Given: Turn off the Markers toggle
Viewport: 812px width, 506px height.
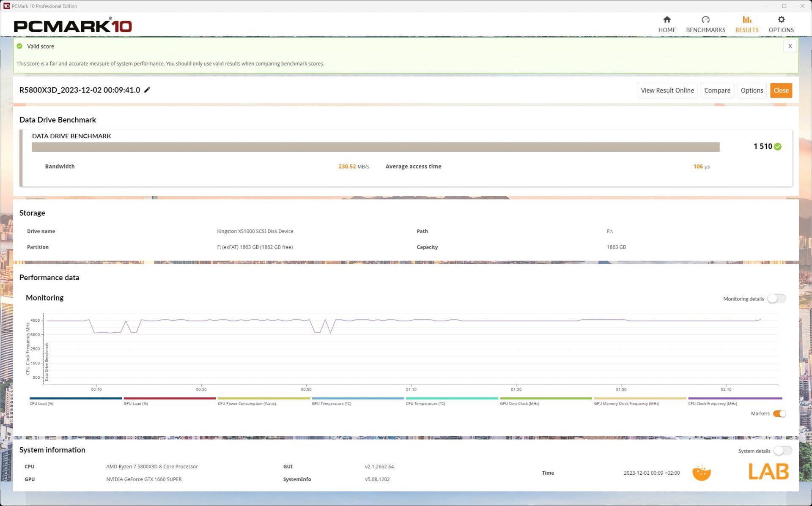Looking at the screenshot, I should [x=779, y=413].
